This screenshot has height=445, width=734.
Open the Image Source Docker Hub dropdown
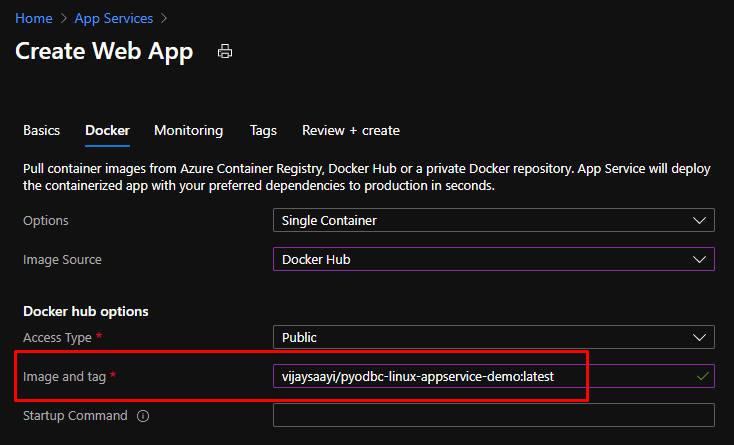(x=494, y=259)
